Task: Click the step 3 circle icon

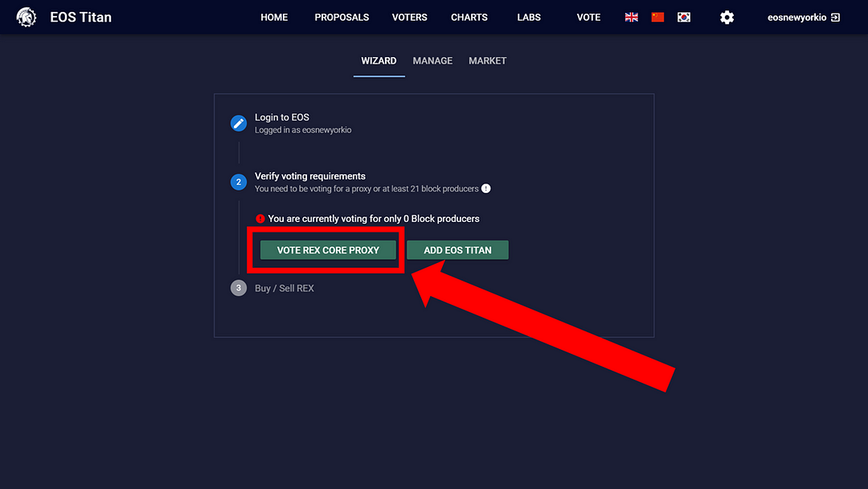Action: (x=239, y=288)
